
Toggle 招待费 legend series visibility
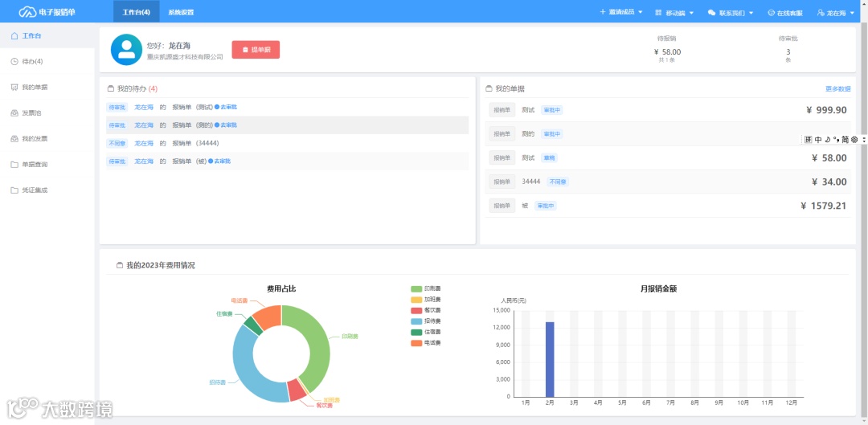[426, 321]
